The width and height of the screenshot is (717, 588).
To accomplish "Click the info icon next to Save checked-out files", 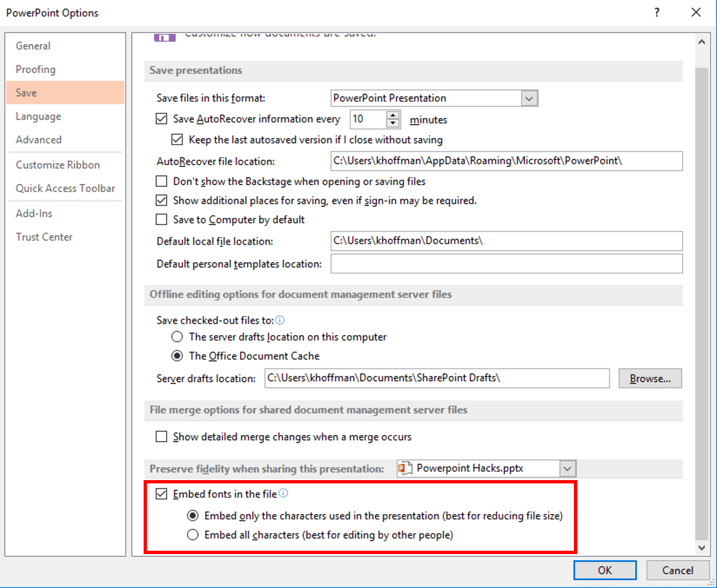I will pos(280,320).
